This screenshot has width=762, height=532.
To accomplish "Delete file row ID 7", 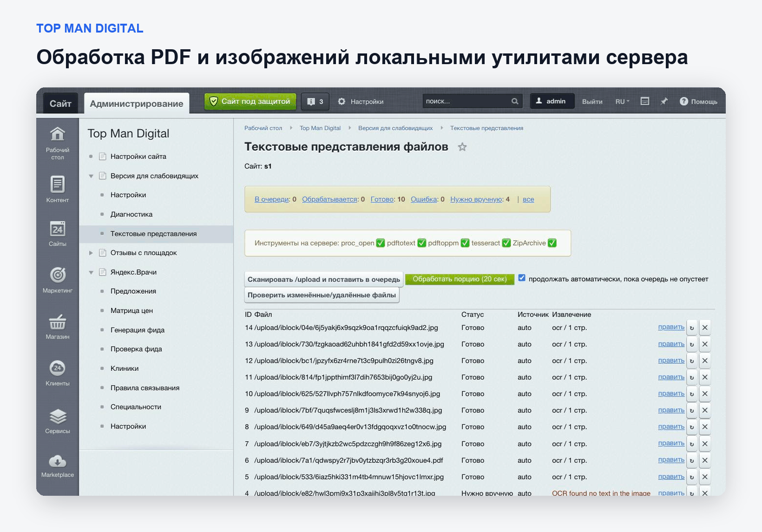I will 705,444.
